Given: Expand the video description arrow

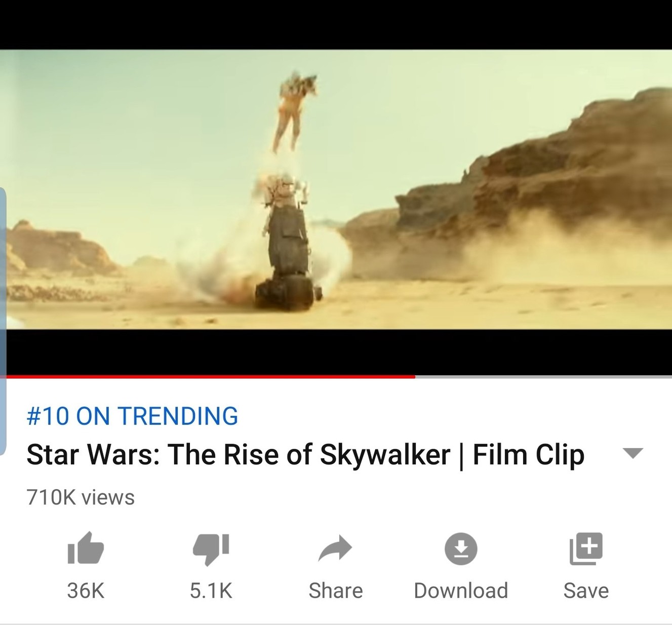Looking at the screenshot, I should (x=633, y=453).
